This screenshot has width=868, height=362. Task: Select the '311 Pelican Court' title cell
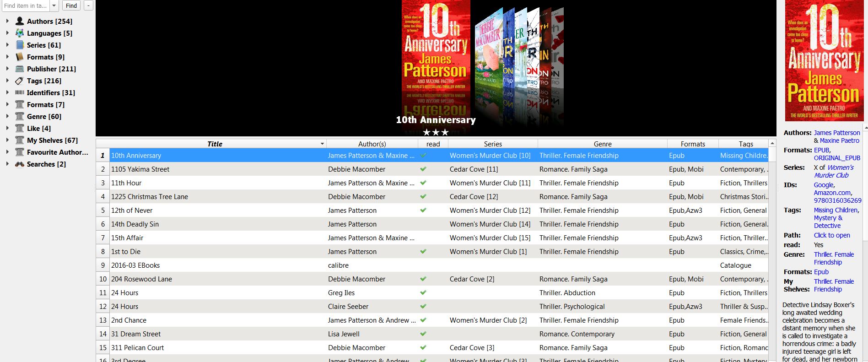pyautogui.click(x=218, y=347)
